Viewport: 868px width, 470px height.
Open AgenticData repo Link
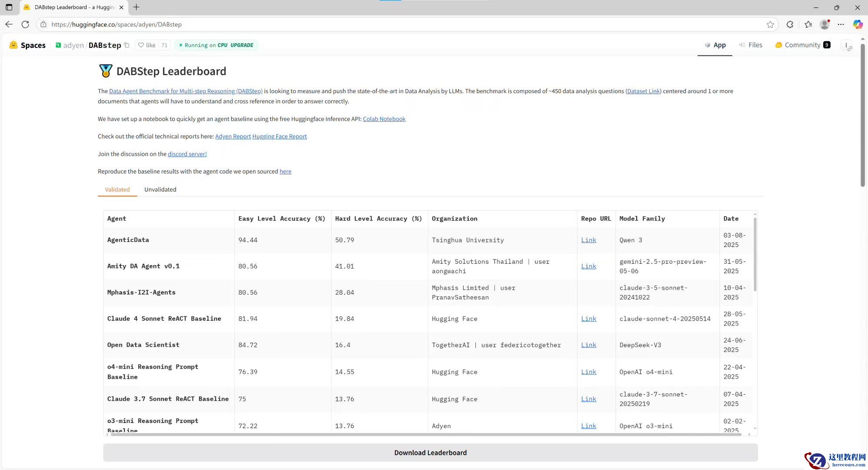click(588, 240)
